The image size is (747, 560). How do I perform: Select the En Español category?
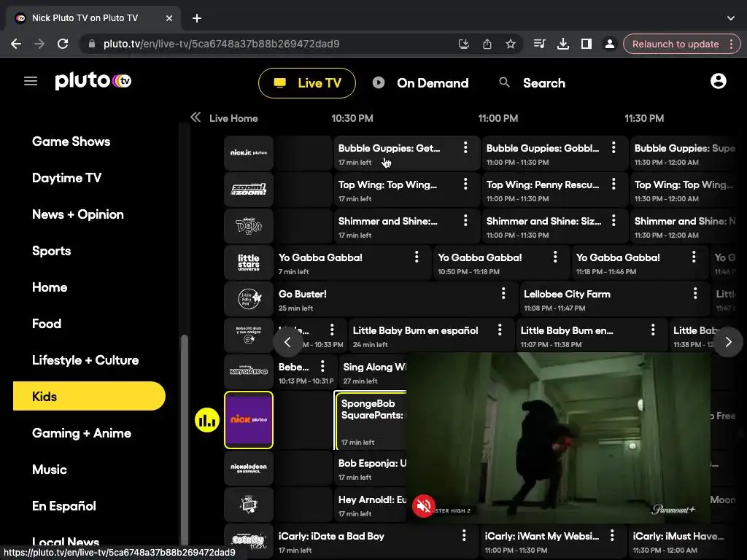64,506
